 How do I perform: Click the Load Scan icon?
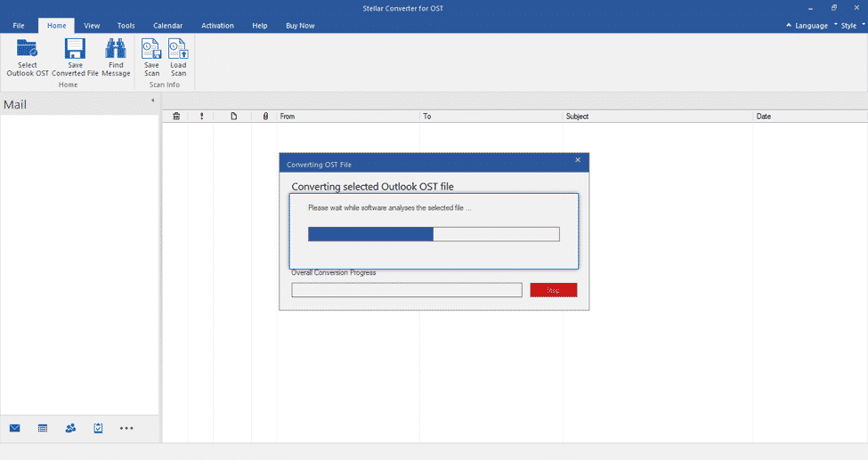pos(178,49)
